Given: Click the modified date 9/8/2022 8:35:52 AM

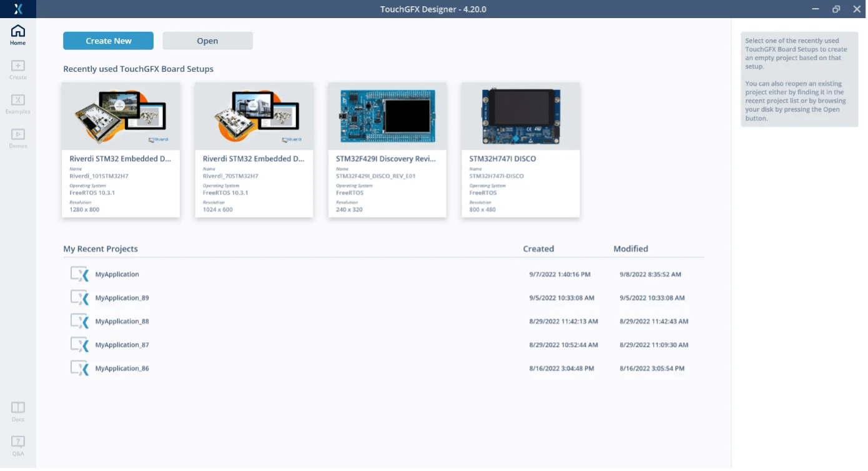Looking at the screenshot, I should [x=650, y=274].
